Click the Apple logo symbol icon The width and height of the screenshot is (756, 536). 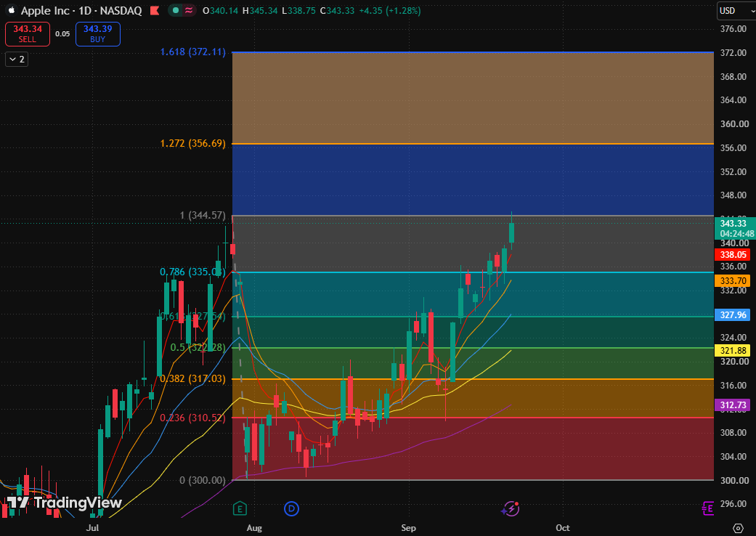click(x=12, y=10)
